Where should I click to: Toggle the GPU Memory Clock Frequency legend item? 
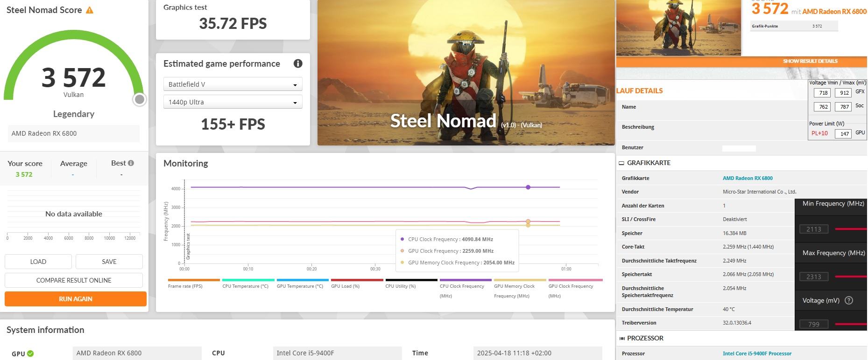(520, 289)
